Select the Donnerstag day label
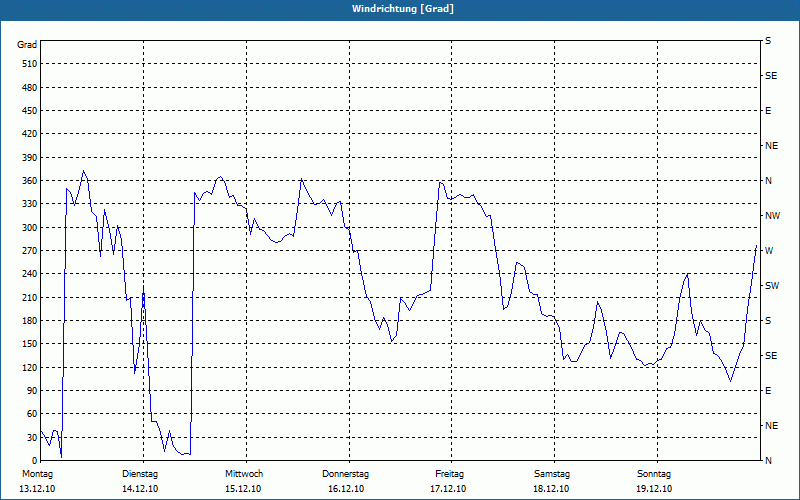The width and height of the screenshot is (800, 500). pos(345,474)
